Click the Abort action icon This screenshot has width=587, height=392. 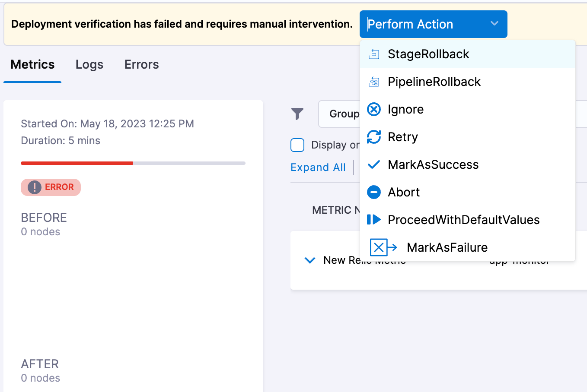coord(373,192)
